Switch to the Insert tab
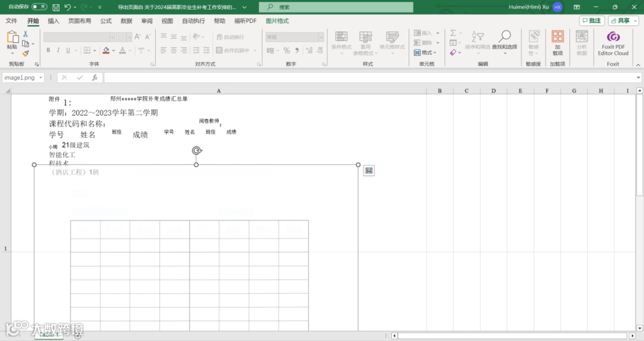The image size is (644, 341). [x=54, y=21]
